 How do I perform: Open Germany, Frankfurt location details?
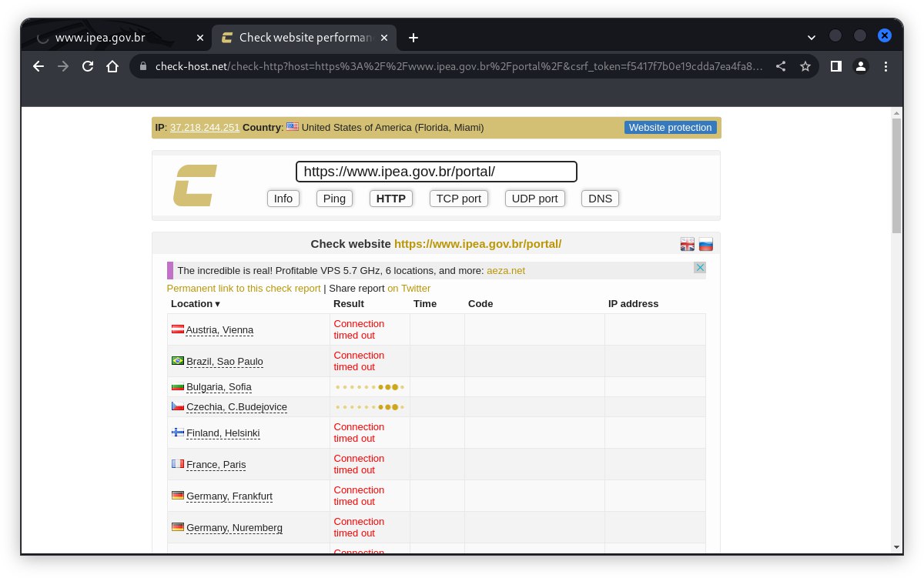click(x=229, y=496)
